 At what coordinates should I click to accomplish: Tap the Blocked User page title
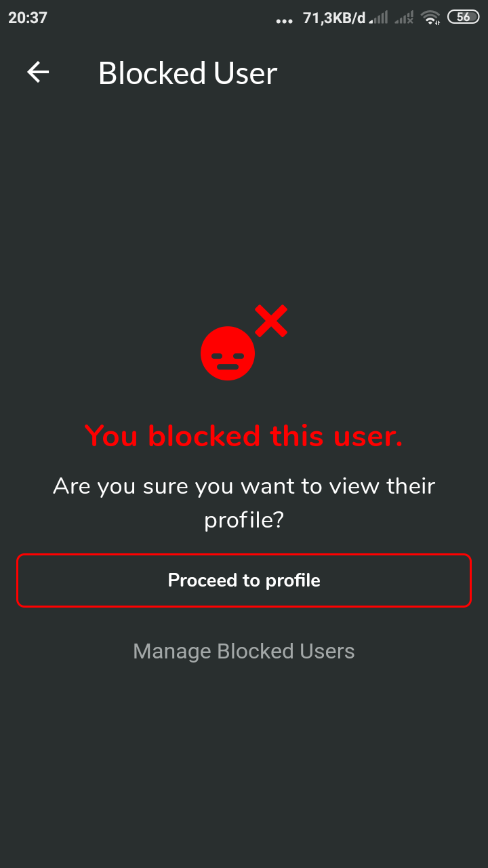(188, 73)
